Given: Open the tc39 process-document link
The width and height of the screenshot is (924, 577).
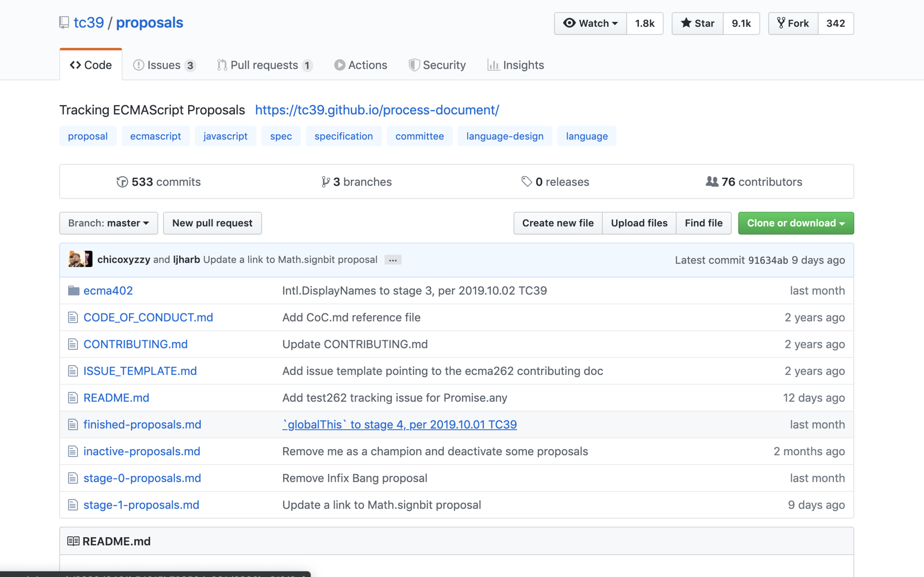Looking at the screenshot, I should click(377, 110).
